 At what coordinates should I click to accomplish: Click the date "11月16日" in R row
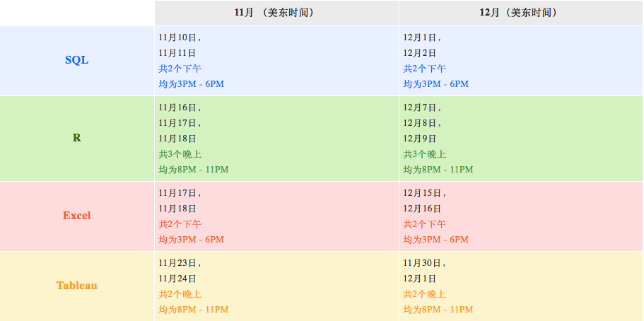(177, 107)
